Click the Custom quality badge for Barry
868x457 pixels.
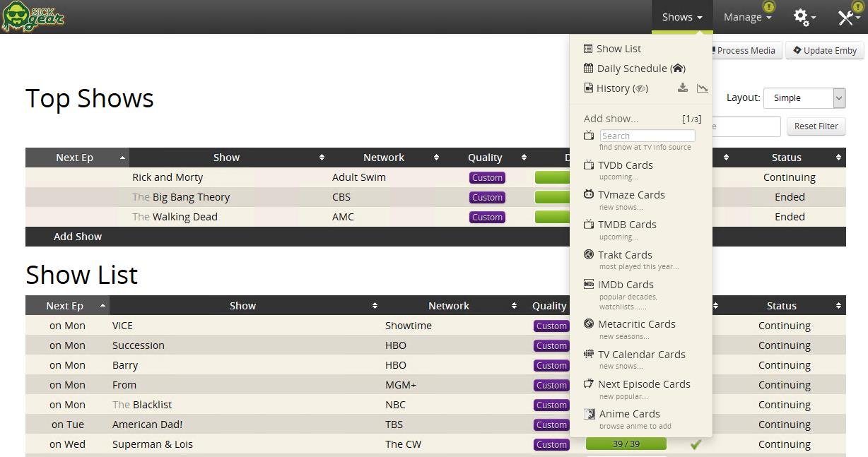551,365
